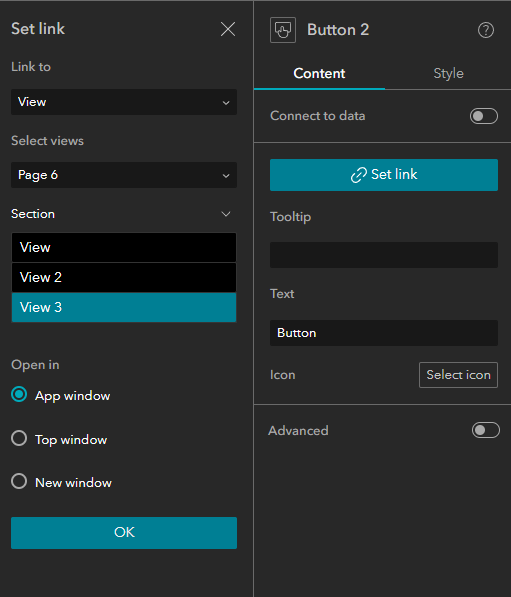Toggle the Advanced switch
The image size is (511, 597).
tap(485, 430)
